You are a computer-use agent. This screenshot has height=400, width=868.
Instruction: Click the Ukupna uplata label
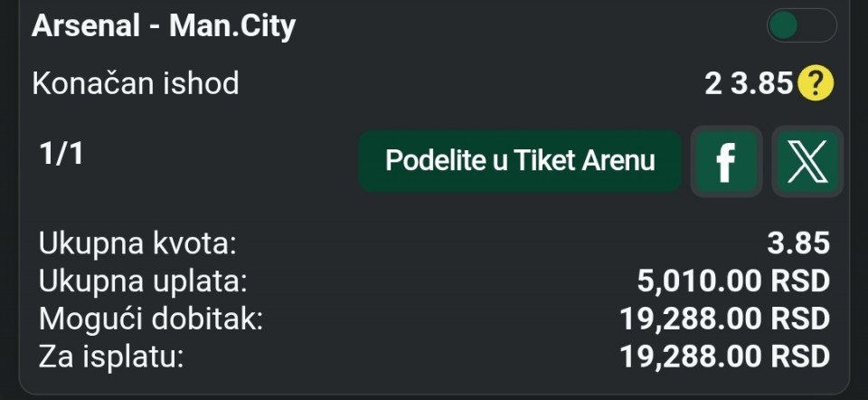143,281
